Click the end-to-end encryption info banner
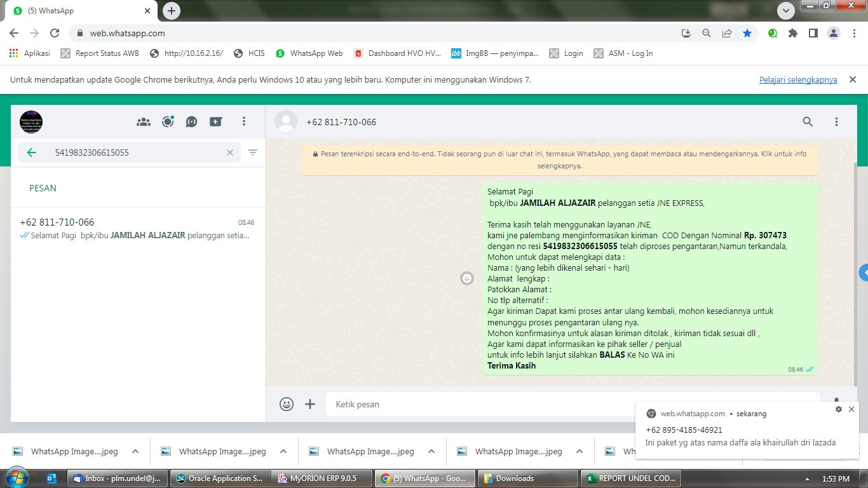This screenshot has height=488, width=868. [559, 159]
